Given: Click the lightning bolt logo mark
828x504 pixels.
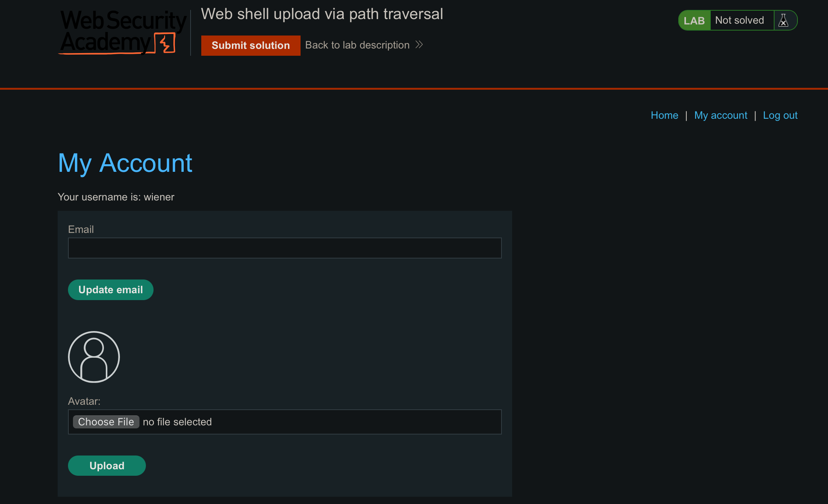Looking at the screenshot, I should pos(165,43).
